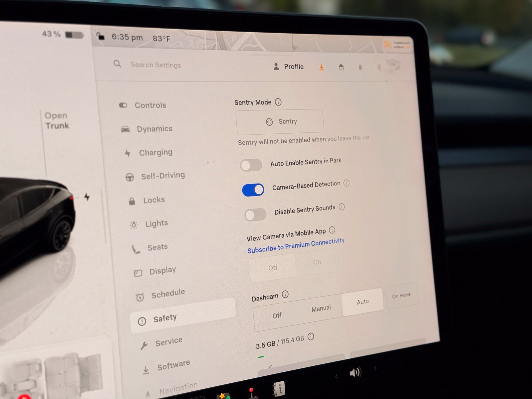Screen dimensions: 532x399
Task: Click the search magnifier icon
Action: tap(117, 64)
